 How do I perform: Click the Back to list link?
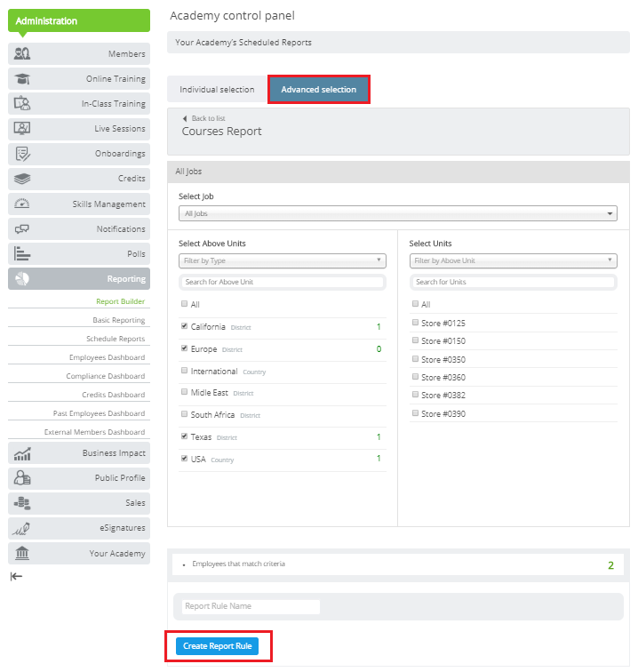209,118
